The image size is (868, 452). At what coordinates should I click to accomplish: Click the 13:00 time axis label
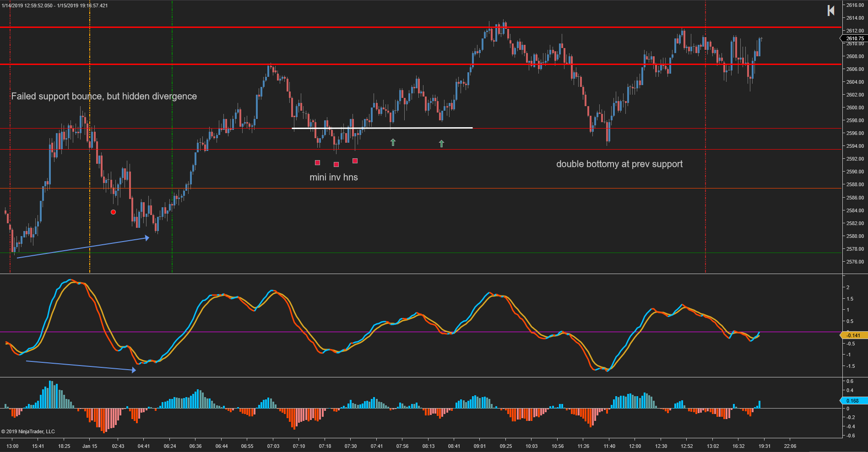12,446
